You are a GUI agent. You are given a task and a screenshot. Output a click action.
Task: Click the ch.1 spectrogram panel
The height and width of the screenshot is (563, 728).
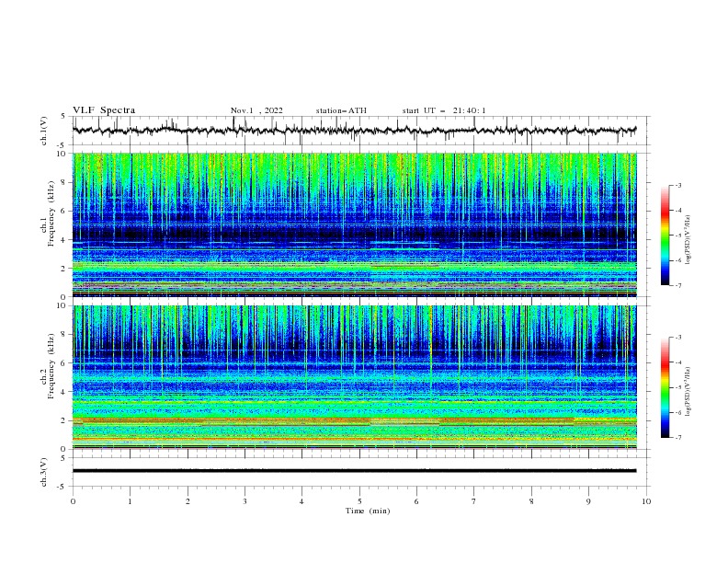[354, 224]
